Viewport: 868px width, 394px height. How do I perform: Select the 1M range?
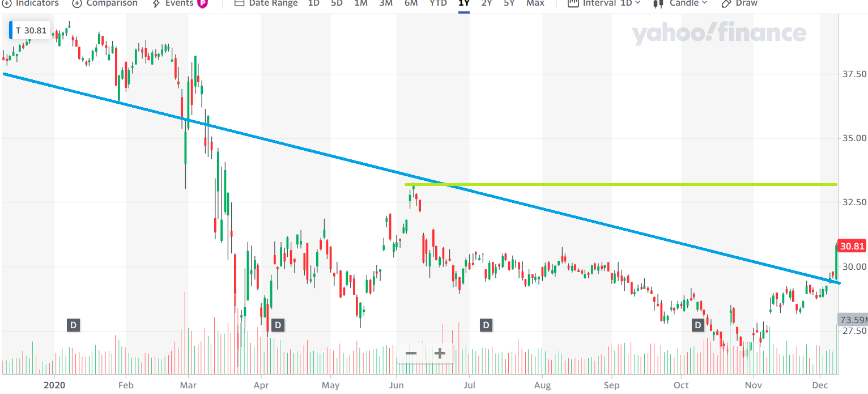pyautogui.click(x=360, y=3)
